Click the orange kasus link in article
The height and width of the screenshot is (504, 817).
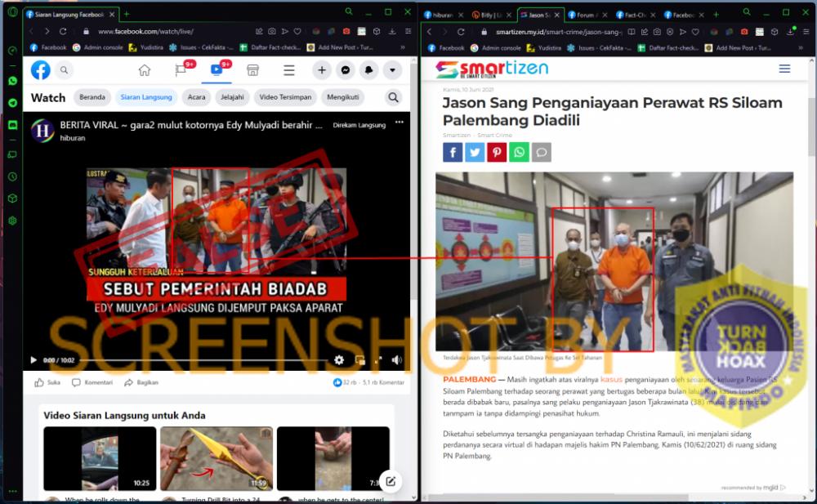pyautogui.click(x=611, y=380)
